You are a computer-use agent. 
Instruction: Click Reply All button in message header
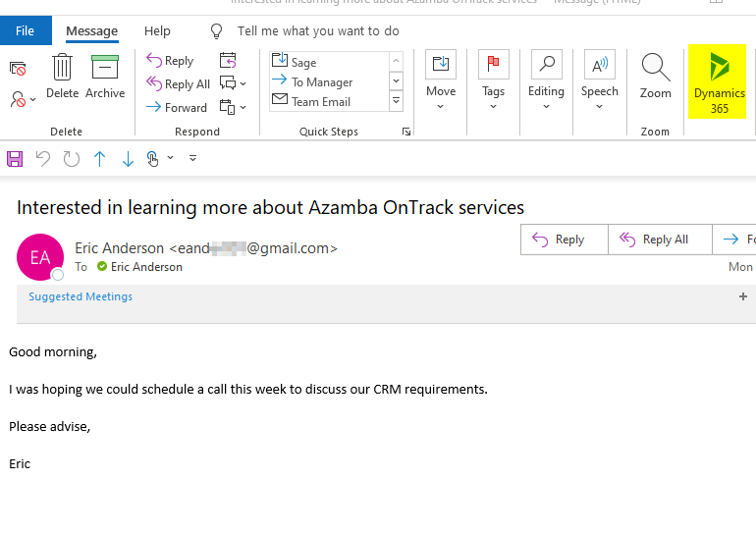[x=660, y=240]
